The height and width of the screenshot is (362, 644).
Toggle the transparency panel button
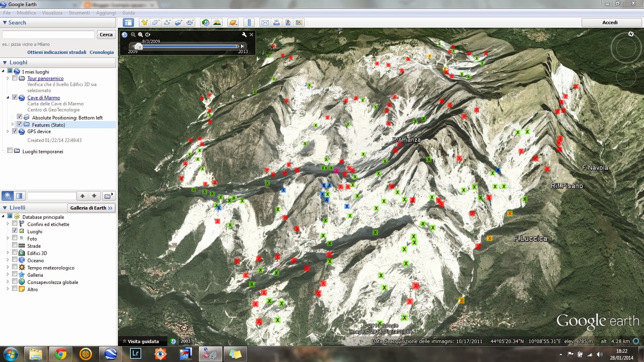(x=19, y=196)
